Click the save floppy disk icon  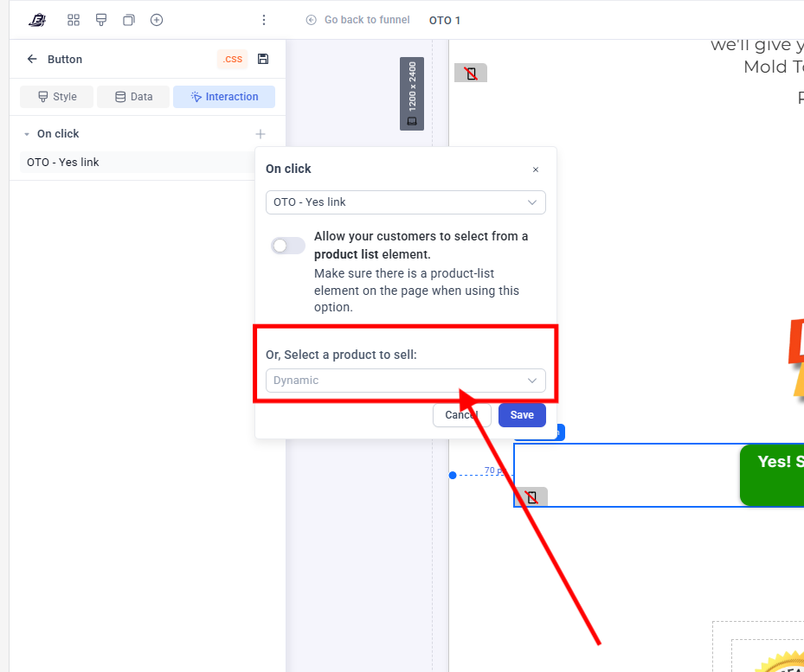263,59
